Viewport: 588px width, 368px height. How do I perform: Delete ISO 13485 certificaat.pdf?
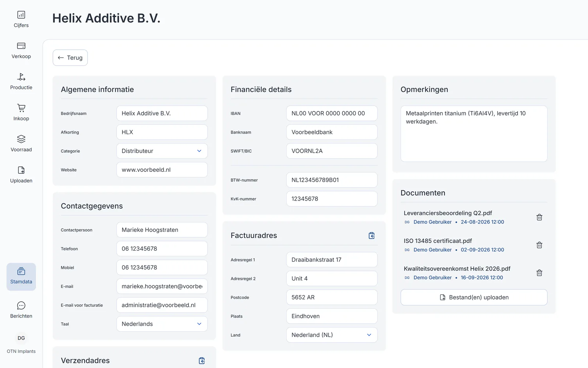(539, 245)
